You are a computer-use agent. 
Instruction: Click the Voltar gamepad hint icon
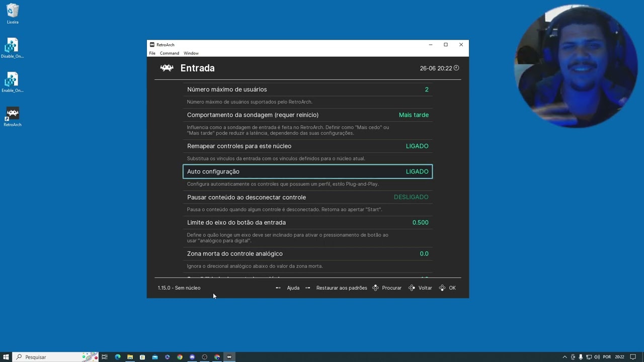tap(412, 288)
